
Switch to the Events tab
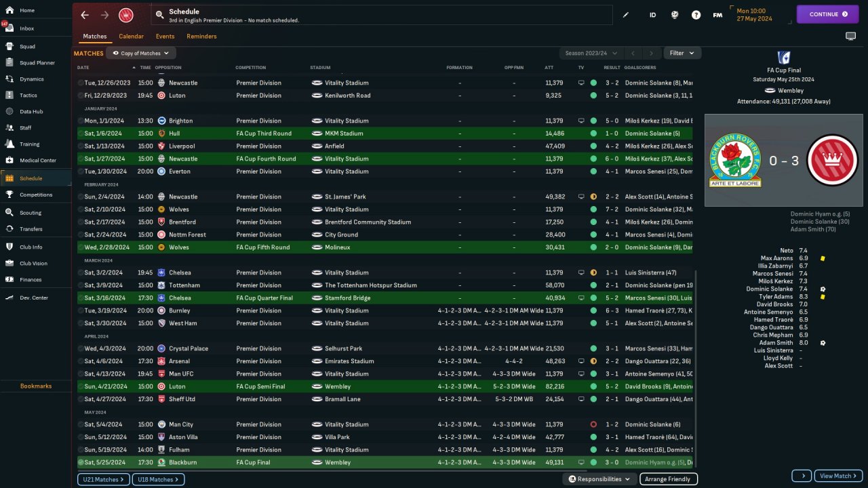pos(165,37)
